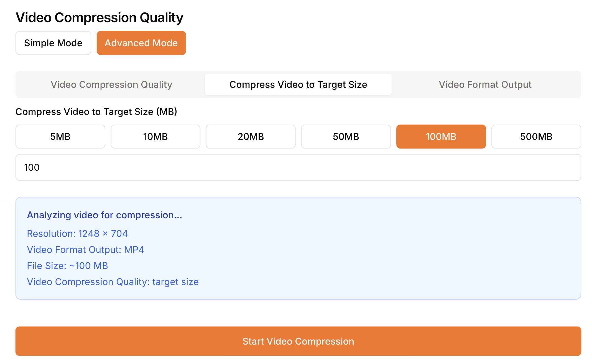Click Video Compression Quality: target size
The image size is (592, 364).
click(x=113, y=282)
